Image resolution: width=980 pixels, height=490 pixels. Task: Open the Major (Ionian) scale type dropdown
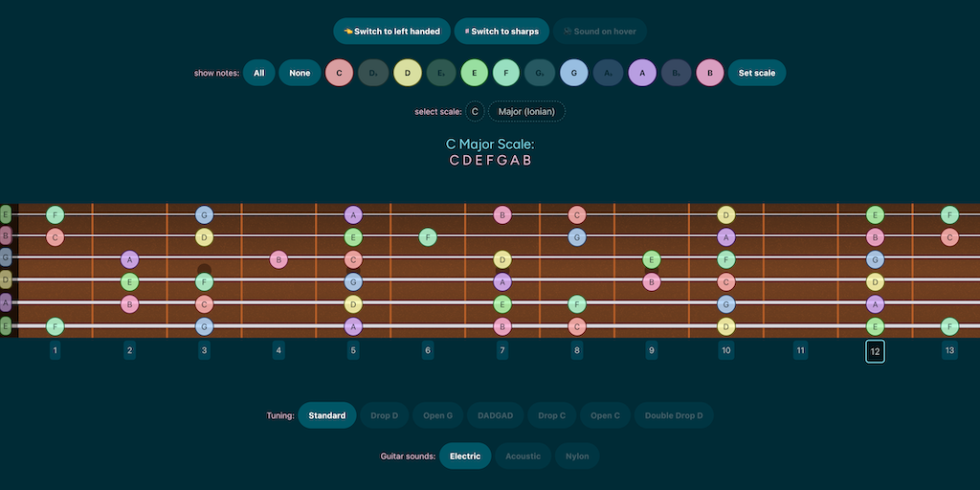point(526,112)
